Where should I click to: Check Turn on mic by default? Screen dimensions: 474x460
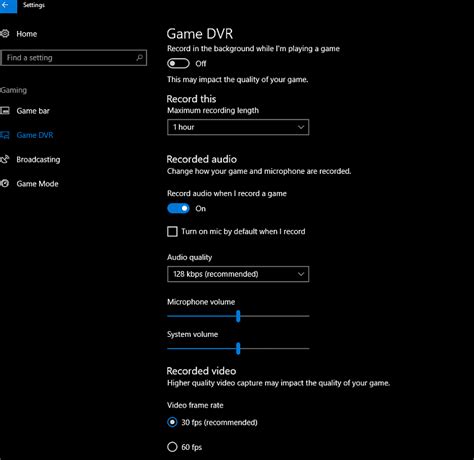(172, 232)
